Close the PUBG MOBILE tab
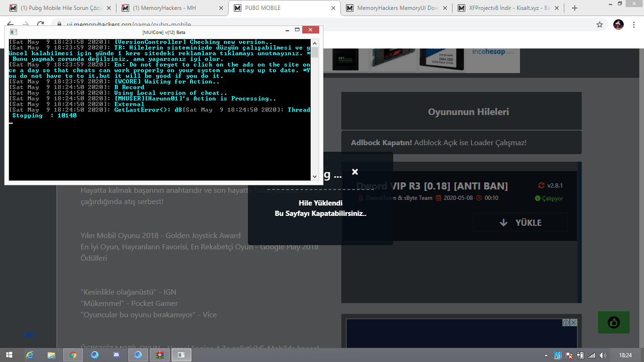 [333, 8]
